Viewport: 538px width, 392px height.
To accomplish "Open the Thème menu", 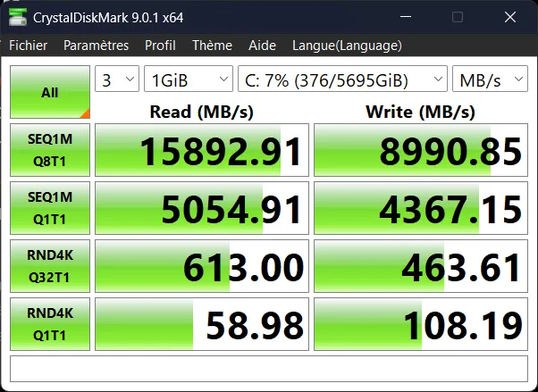I will click(212, 46).
